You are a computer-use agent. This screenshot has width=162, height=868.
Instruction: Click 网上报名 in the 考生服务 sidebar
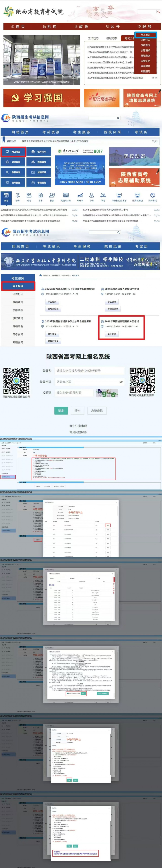tap(18, 286)
